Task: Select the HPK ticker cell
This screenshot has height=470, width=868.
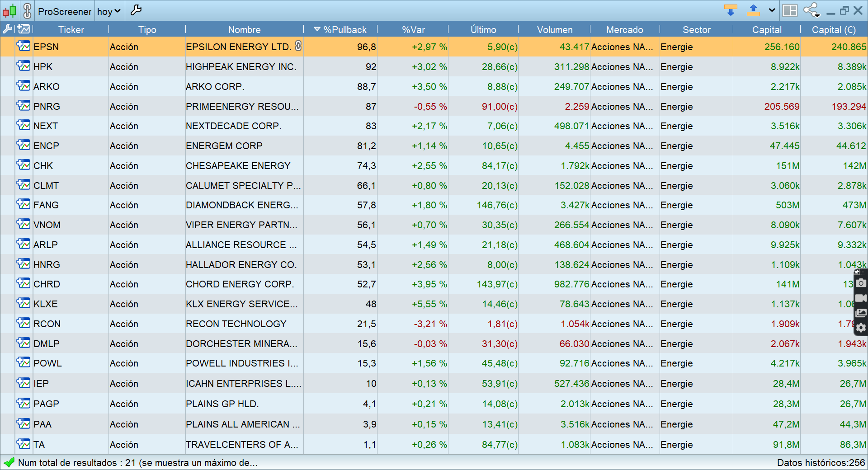Action: coord(71,67)
